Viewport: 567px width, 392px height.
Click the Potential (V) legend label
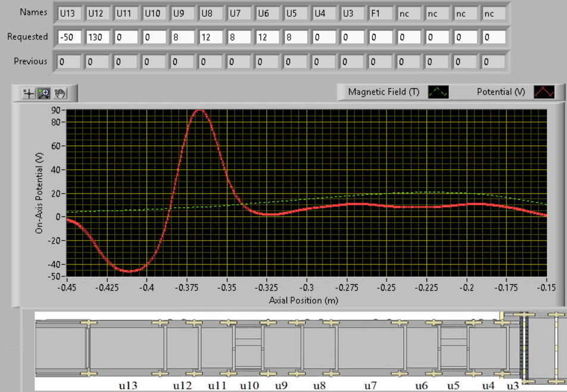pos(501,92)
